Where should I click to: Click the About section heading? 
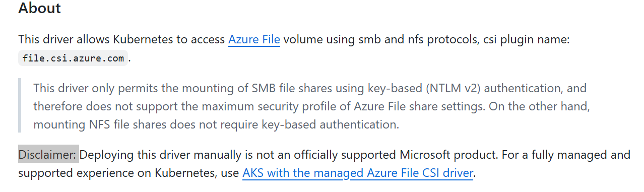tap(40, 8)
